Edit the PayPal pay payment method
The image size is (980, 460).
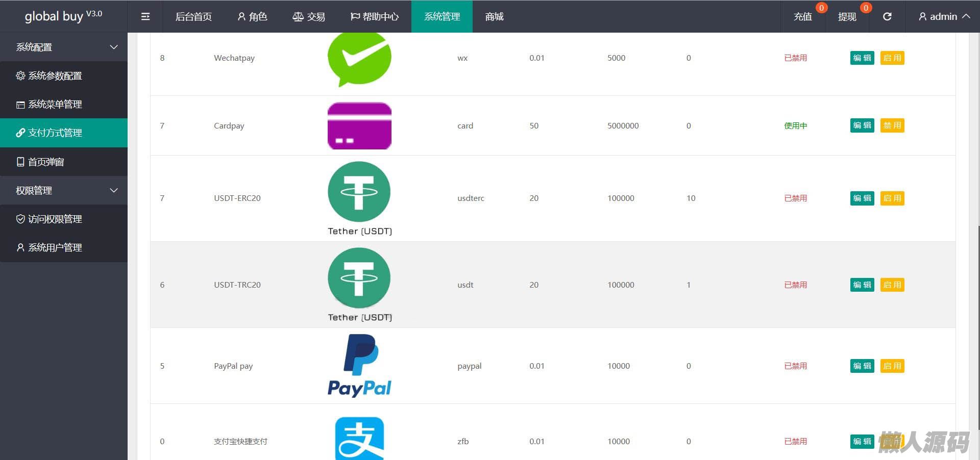(862, 366)
